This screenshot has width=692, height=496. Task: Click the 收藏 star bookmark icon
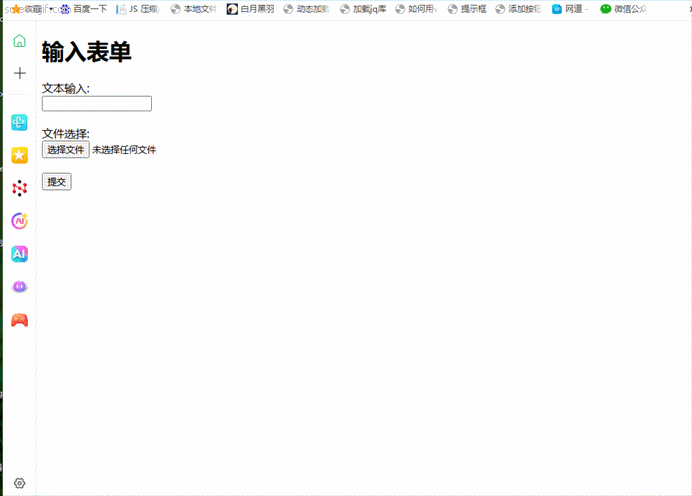(16, 9)
